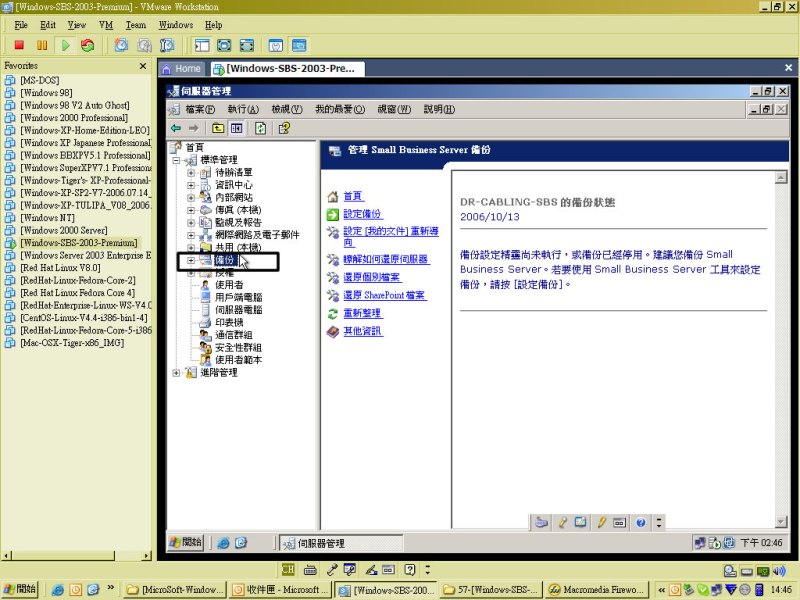The width and height of the screenshot is (800, 600).
Task: Select the 安全性群組 tree item
Action: 238,347
